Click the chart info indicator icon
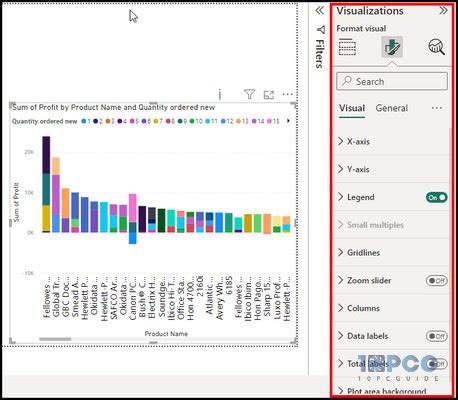 [x=220, y=95]
